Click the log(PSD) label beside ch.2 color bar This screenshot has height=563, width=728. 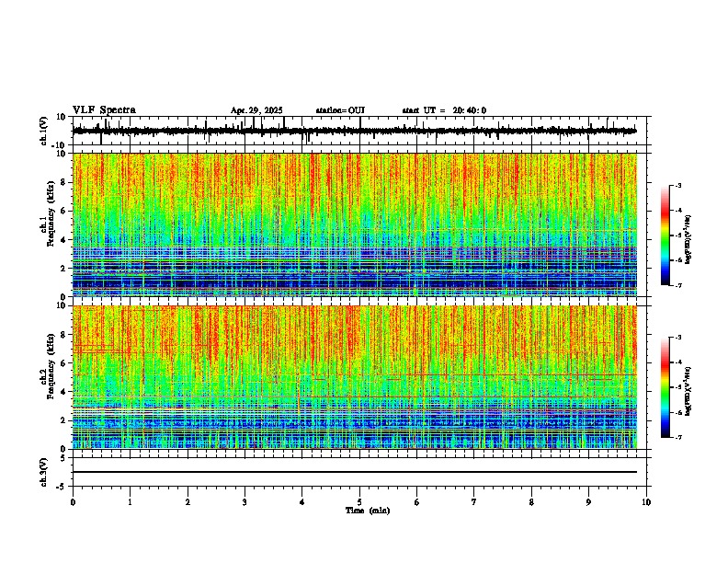coord(688,391)
